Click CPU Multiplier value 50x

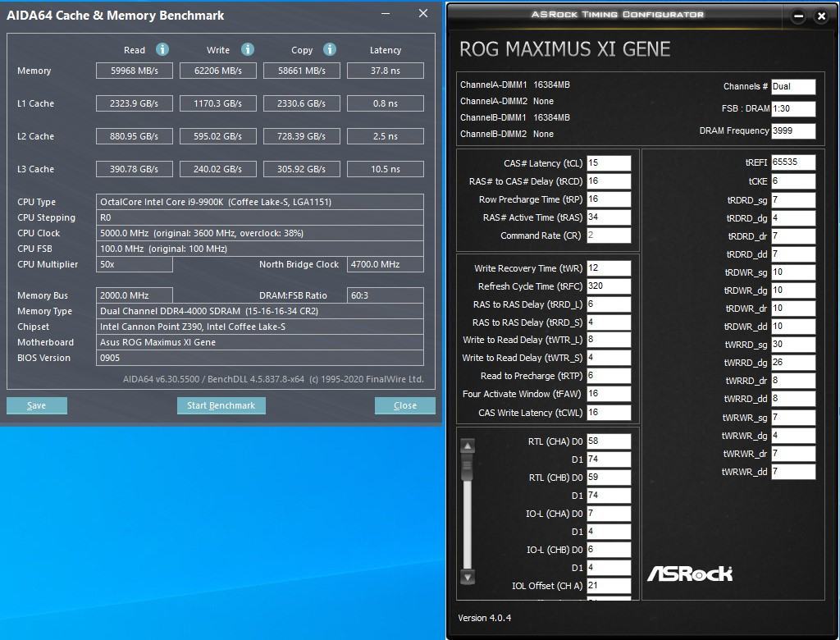(135, 264)
